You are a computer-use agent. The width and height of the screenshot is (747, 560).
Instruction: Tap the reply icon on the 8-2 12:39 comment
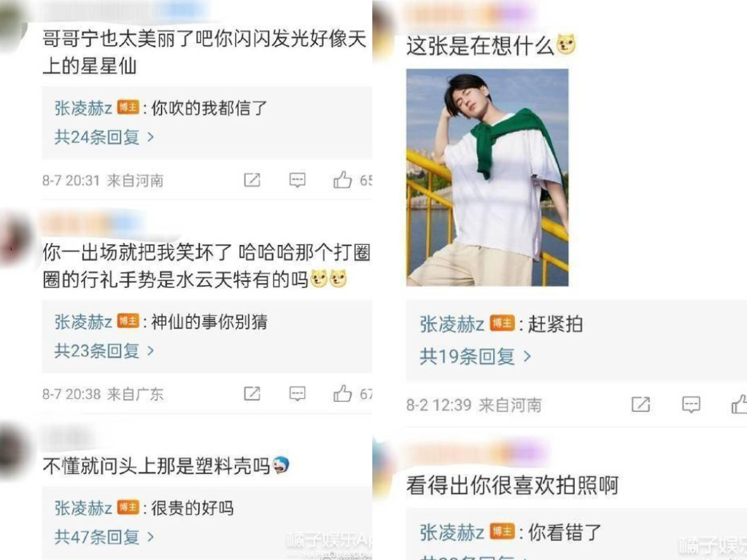692,405
